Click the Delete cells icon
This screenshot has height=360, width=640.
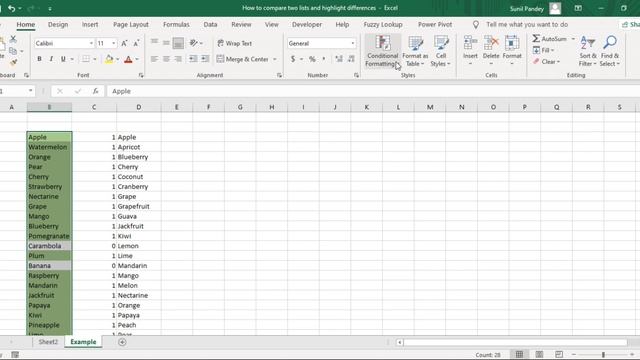[x=491, y=42]
